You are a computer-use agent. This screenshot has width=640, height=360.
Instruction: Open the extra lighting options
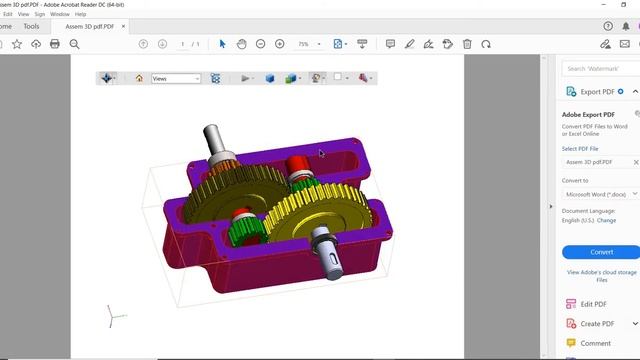(318, 78)
